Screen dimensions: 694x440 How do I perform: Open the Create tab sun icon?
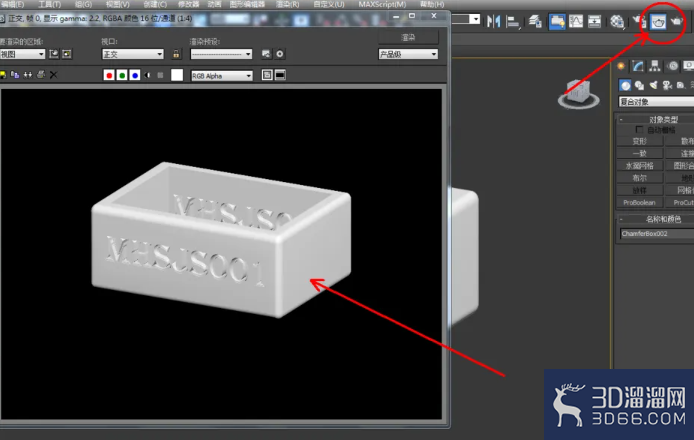pos(621,66)
